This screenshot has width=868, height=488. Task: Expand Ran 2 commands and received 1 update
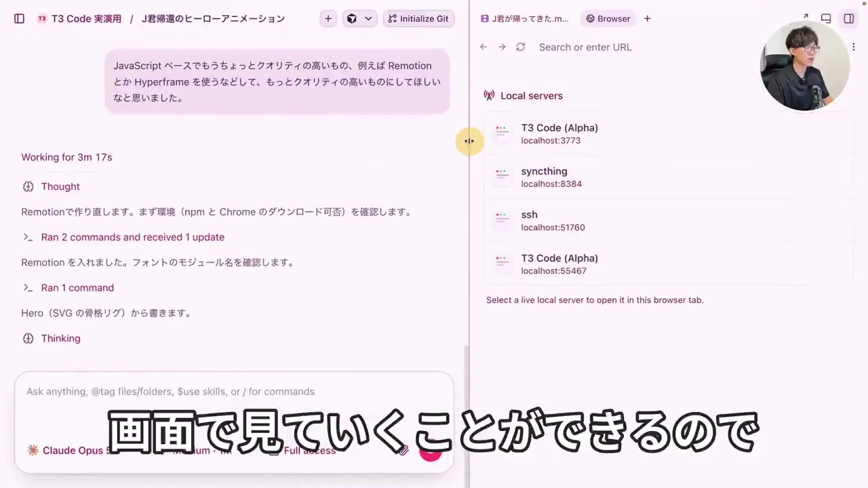click(133, 237)
